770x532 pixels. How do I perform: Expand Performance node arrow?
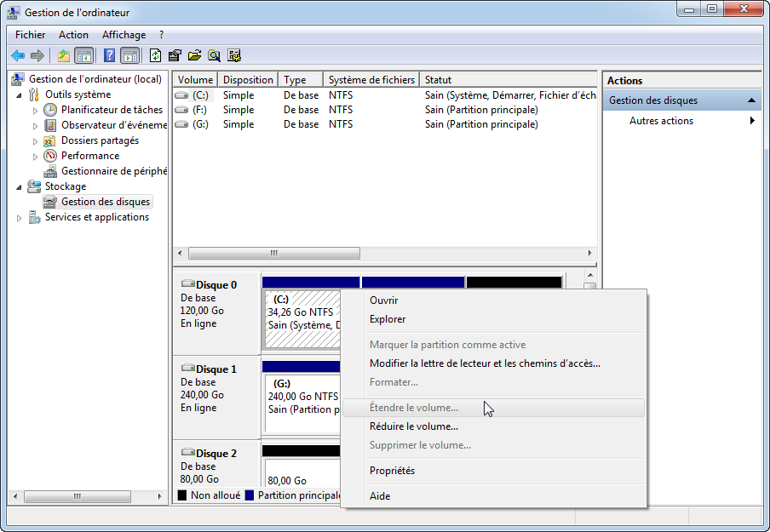pos(35,157)
